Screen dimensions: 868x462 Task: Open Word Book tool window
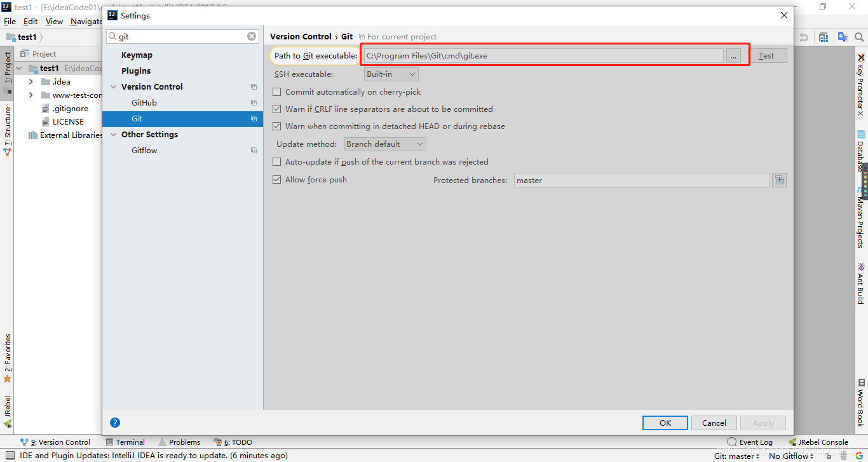[861, 402]
